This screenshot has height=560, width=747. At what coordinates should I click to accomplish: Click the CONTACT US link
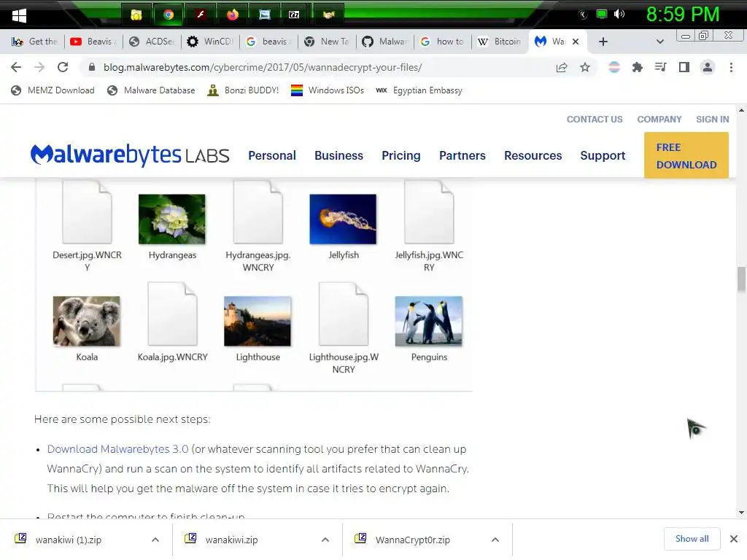pos(595,119)
